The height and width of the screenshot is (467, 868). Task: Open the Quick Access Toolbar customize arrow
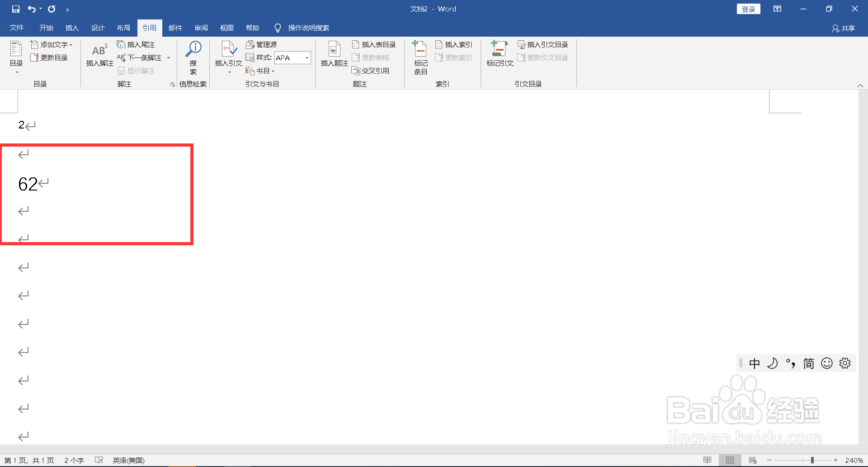pos(67,10)
